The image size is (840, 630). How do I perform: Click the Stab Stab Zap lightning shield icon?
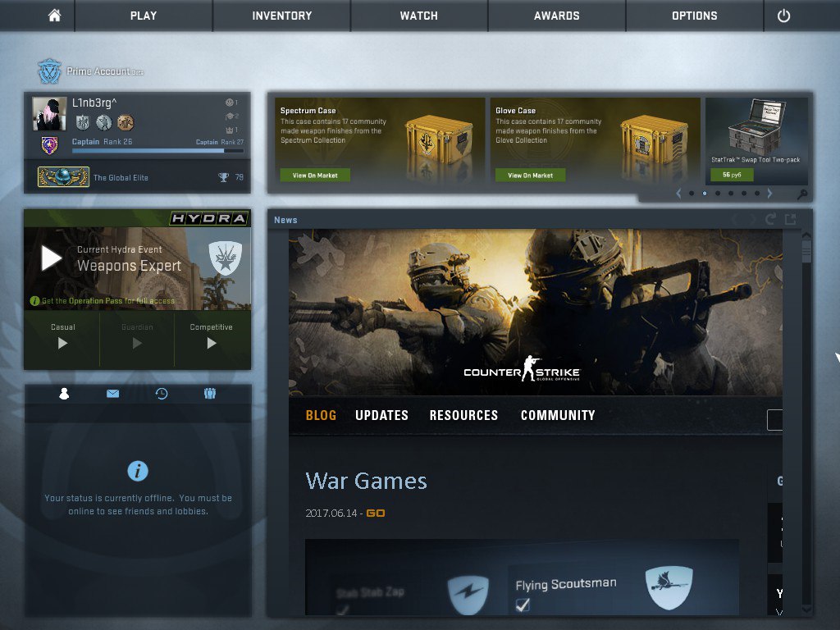[468, 595]
